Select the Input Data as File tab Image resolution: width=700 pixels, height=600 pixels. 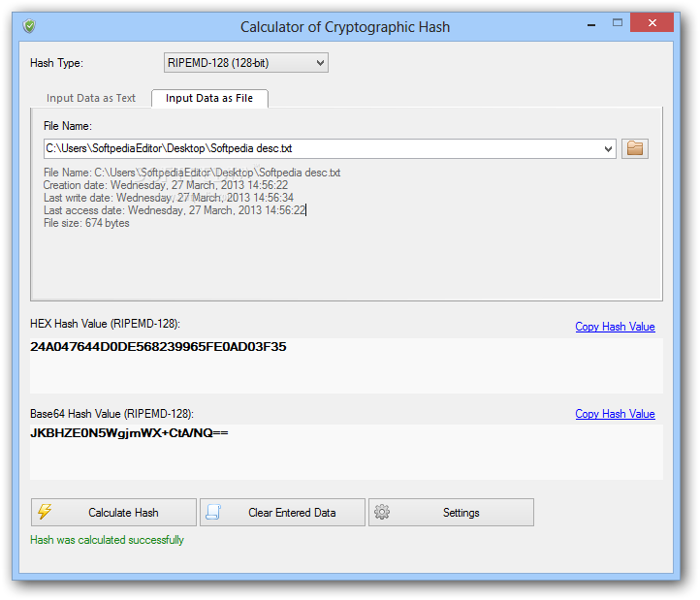coord(209,98)
